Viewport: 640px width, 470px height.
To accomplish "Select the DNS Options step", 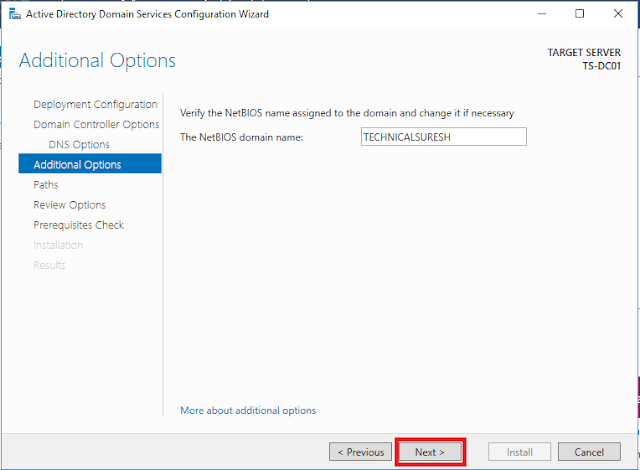I will (79, 144).
